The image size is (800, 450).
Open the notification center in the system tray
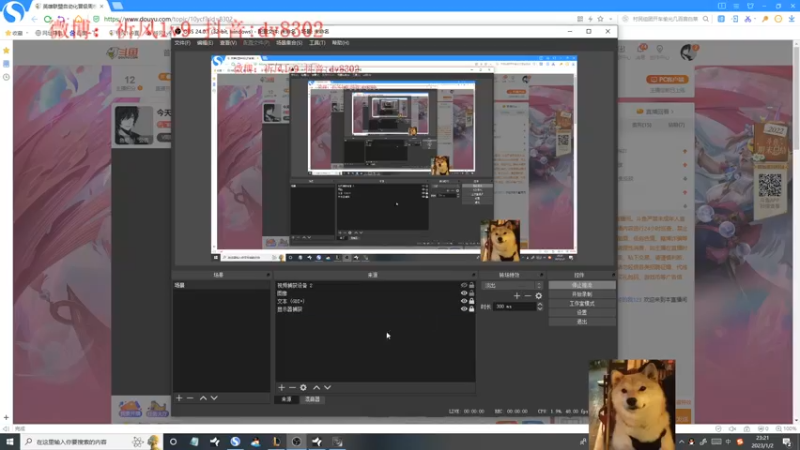coord(787,442)
